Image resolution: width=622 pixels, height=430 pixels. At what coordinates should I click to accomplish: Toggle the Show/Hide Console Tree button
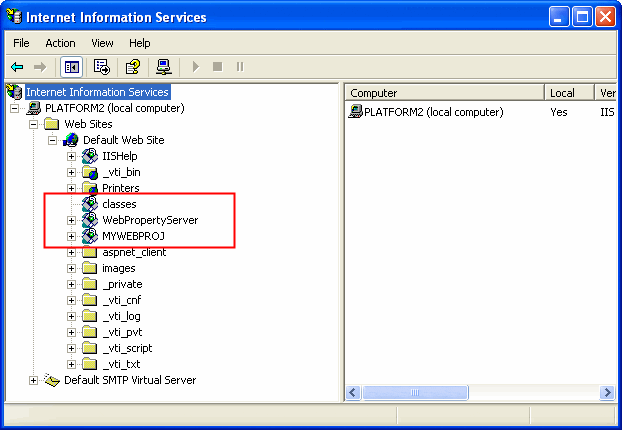click(71, 67)
